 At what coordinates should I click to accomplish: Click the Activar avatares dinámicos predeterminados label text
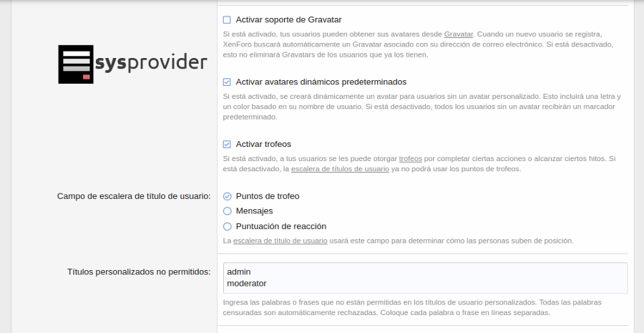[321, 82]
